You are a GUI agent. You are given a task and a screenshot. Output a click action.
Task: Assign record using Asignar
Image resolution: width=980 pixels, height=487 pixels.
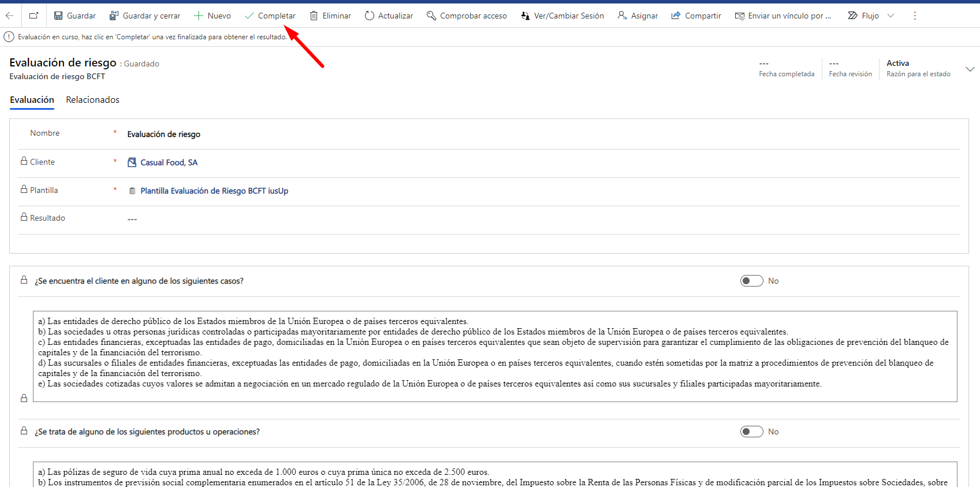[638, 16]
